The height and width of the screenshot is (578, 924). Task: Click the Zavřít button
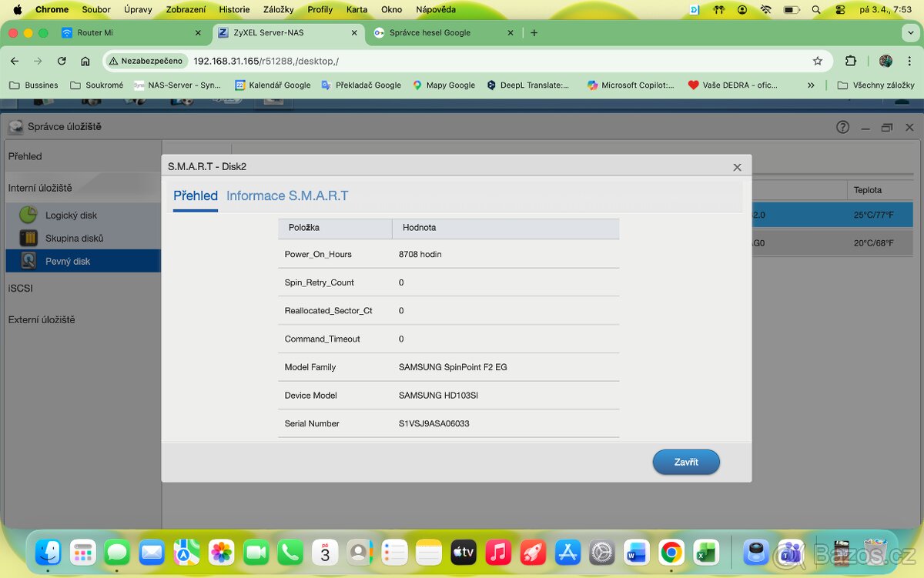[x=686, y=462]
